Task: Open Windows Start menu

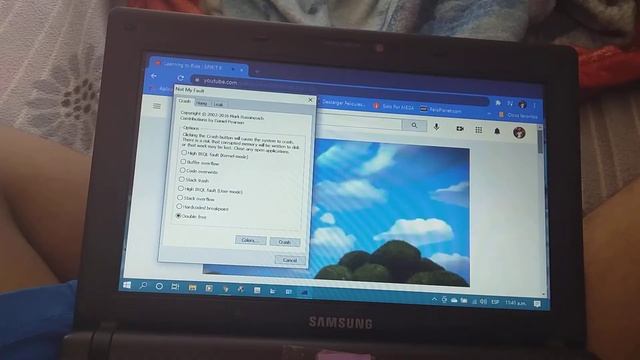Action: click(127, 285)
